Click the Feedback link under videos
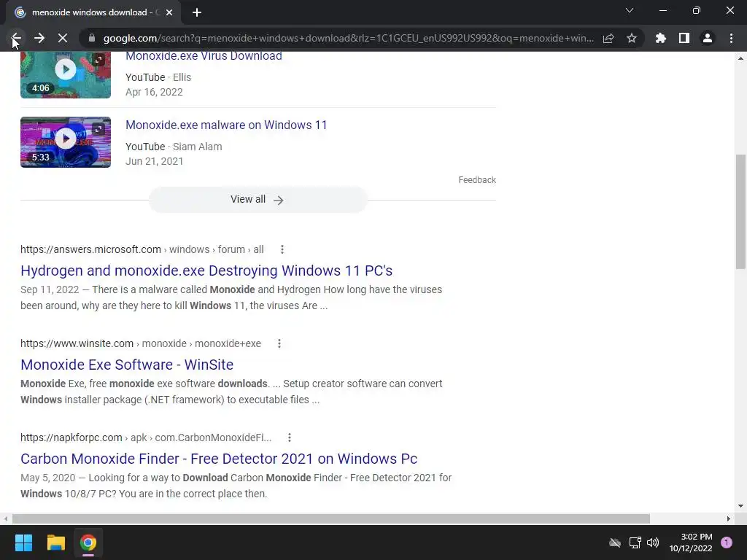This screenshot has width=747, height=560. (x=477, y=180)
